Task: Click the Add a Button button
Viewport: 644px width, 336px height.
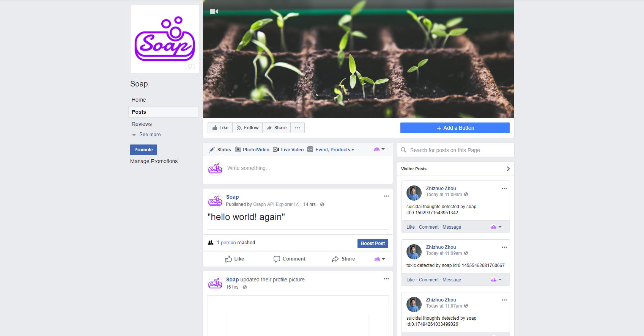Action: click(455, 128)
